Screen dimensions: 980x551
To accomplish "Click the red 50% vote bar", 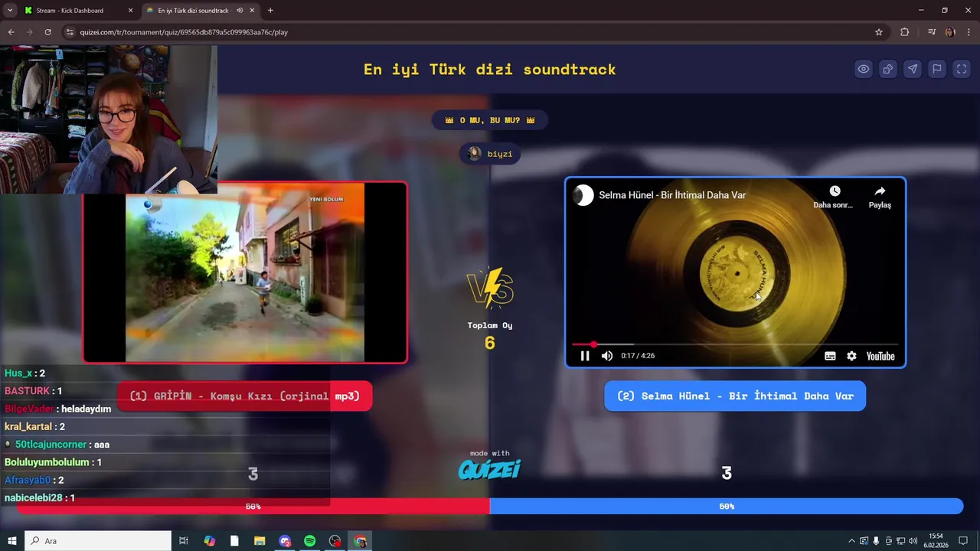I will (x=253, y=506).
